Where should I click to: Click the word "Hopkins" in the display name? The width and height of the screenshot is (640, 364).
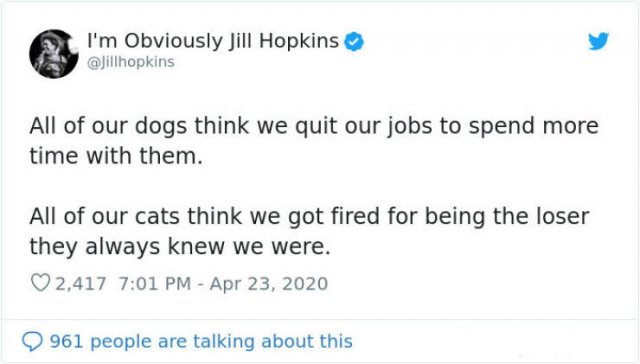pos(299,41)
